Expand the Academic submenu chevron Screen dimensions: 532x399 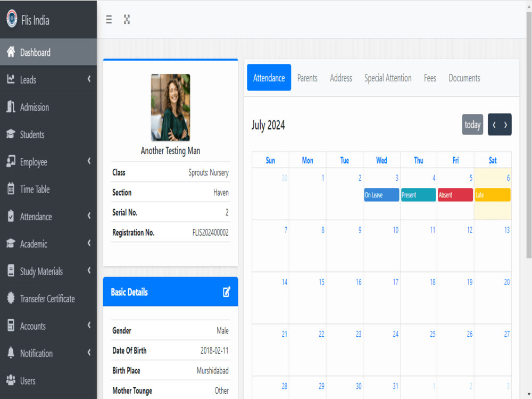[x=89, y=243]
